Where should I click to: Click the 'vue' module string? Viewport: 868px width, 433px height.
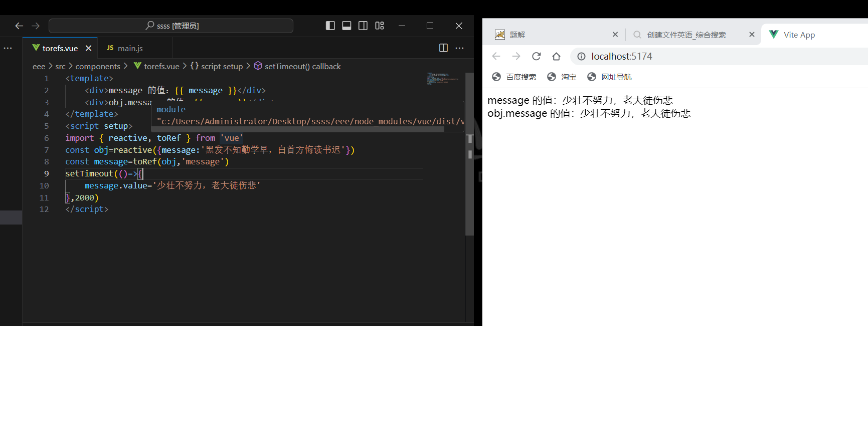pyautogui.click(x=232, y=138)
